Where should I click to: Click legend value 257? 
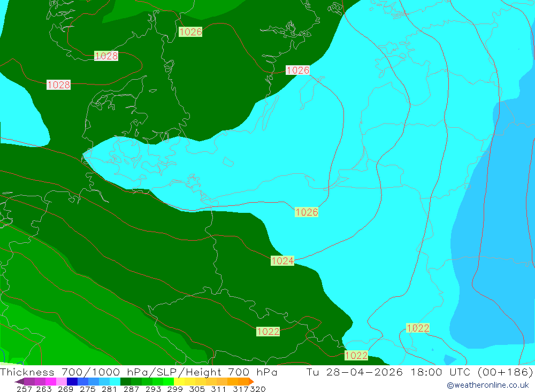coord(24,389)
